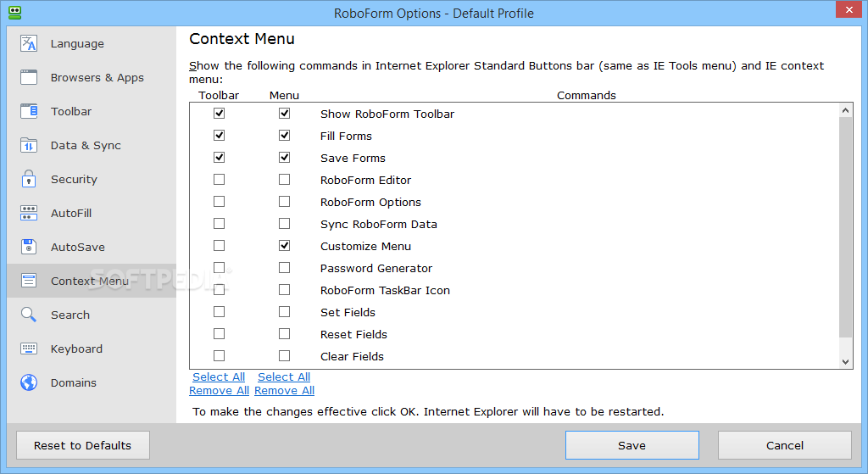
Task: Check Toolbar box for Sync RoboForm Data
Action: 220,223
